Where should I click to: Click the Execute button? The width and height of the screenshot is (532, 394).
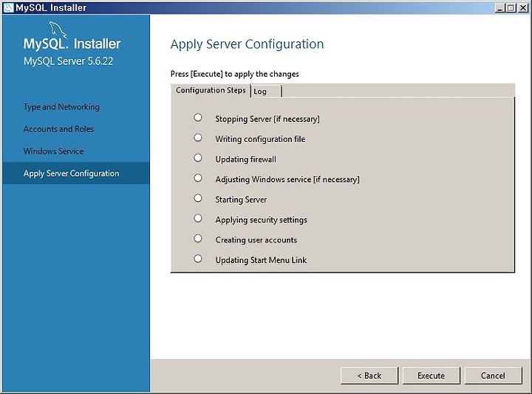coord(432,376)
